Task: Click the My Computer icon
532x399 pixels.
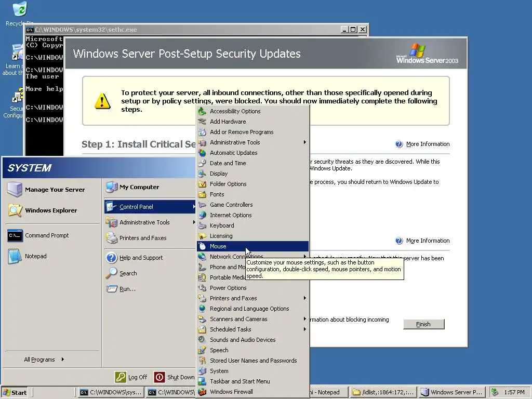Action: pos(111,187)
